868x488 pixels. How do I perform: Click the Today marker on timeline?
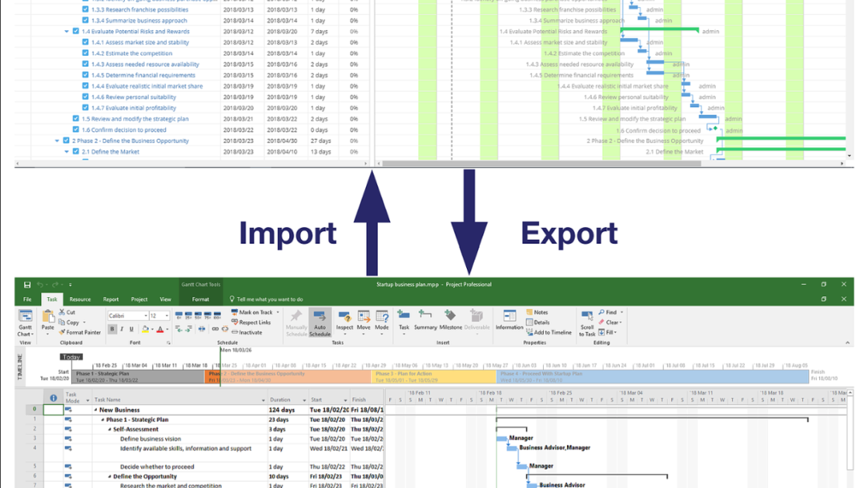(x=71, y=357)
